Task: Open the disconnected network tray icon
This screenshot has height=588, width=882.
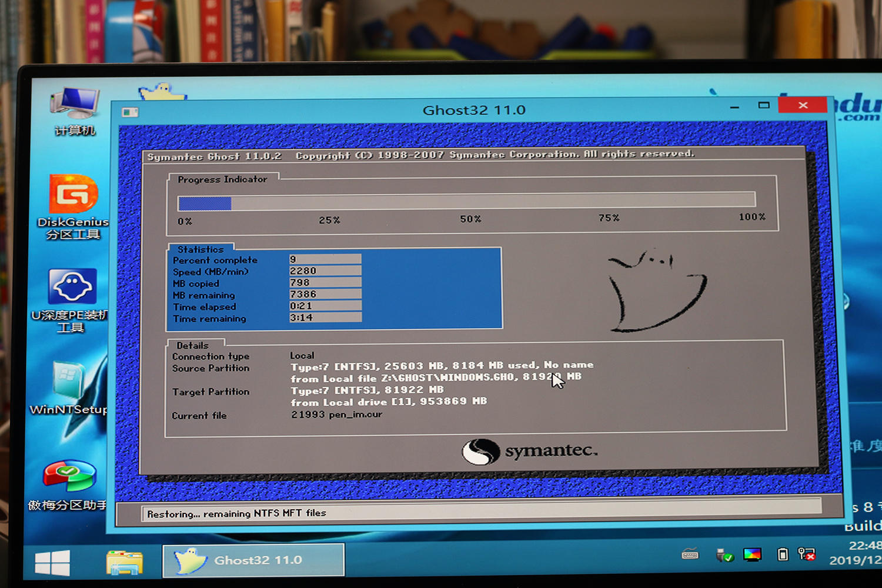Action: [x=806, y=554]
